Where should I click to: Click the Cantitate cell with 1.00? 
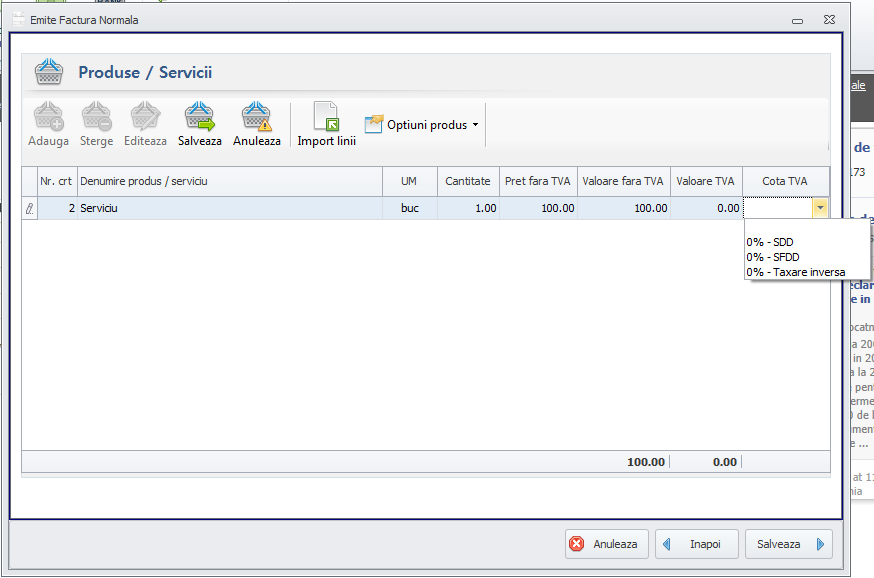click(468, 208)
